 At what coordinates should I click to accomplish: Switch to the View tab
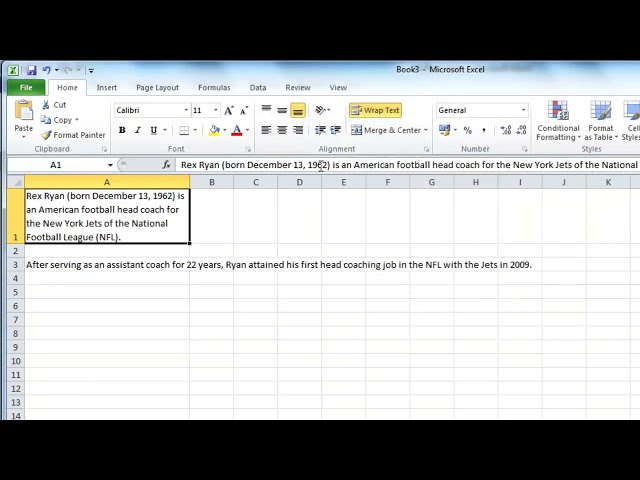tap(338, 87)
